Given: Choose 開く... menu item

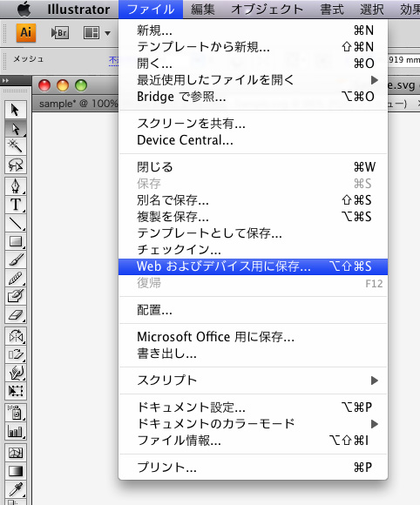Looking at the screenshot, I should [x=253, y=64].
